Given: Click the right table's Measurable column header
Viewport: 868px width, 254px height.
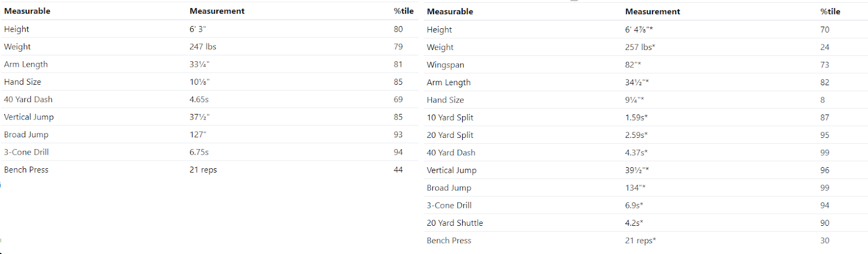Looking at the screenshot, I should point(450,11).
